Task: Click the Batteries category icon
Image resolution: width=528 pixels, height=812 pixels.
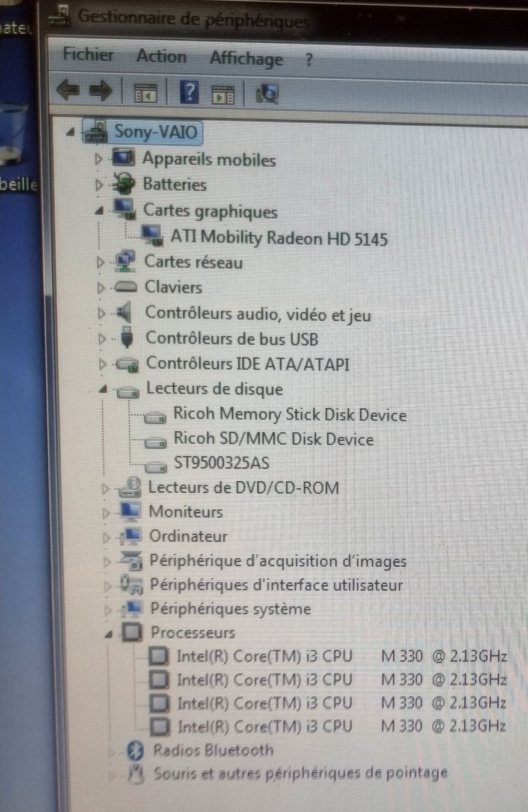Action: click(x=125, y=185)
